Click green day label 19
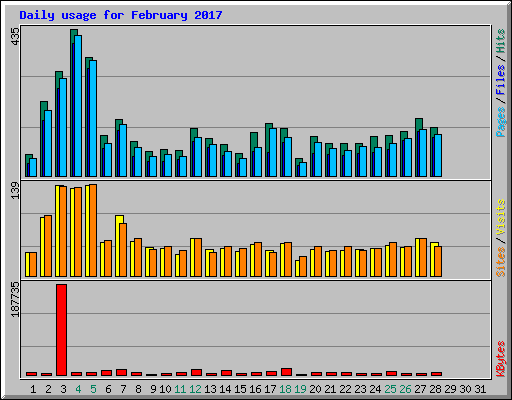Screen dimensions: 512x400 click(300, 389)
